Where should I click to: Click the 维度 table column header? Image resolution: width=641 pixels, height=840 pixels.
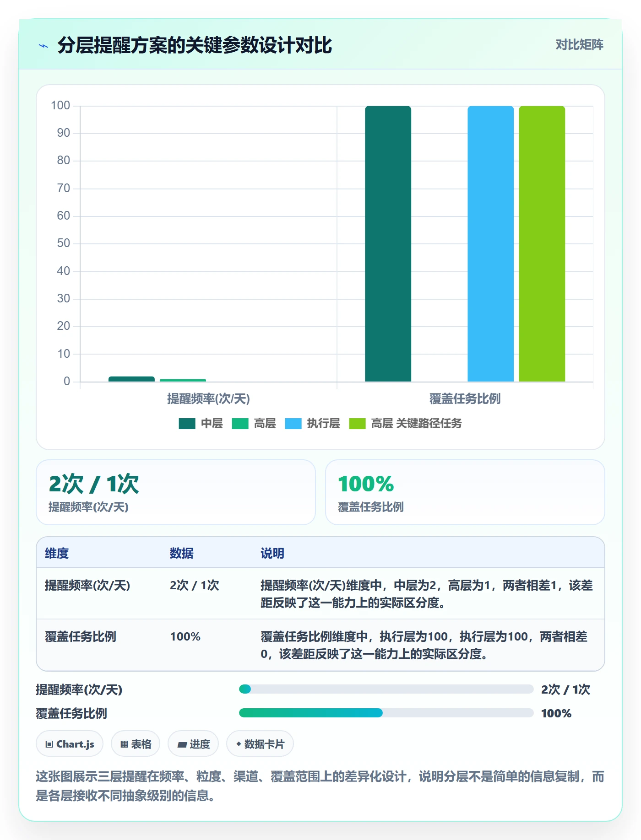[57, 553]
